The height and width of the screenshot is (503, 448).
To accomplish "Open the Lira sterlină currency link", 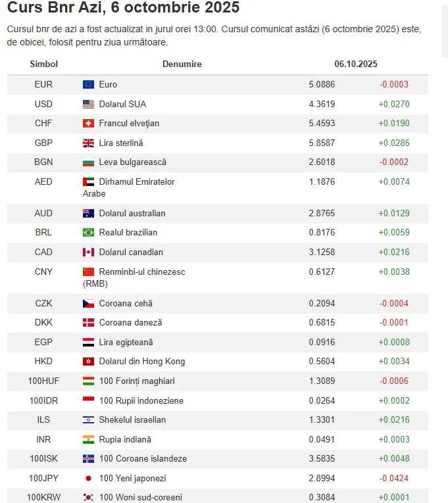I will pos(120,143).
